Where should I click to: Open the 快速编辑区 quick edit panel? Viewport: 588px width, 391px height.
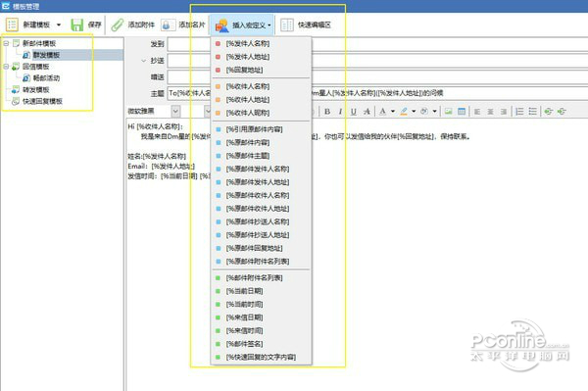coord(306,25)
